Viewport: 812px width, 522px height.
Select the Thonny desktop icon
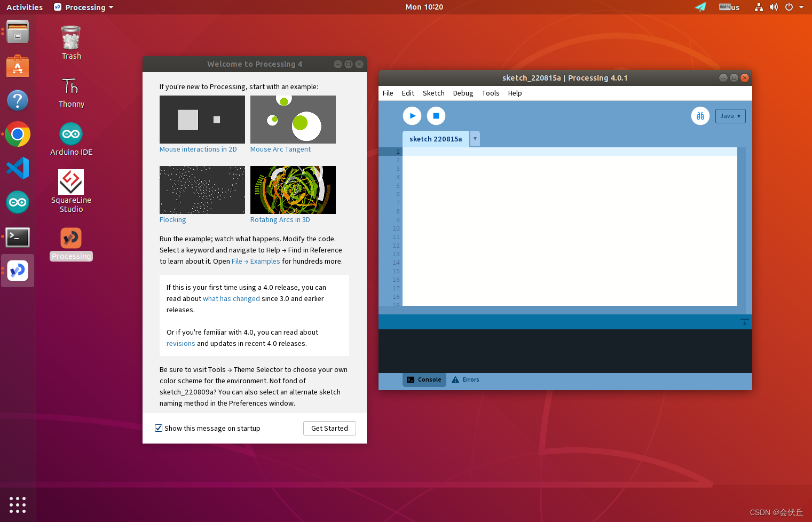pyautogui.click(x=71, y=92)
